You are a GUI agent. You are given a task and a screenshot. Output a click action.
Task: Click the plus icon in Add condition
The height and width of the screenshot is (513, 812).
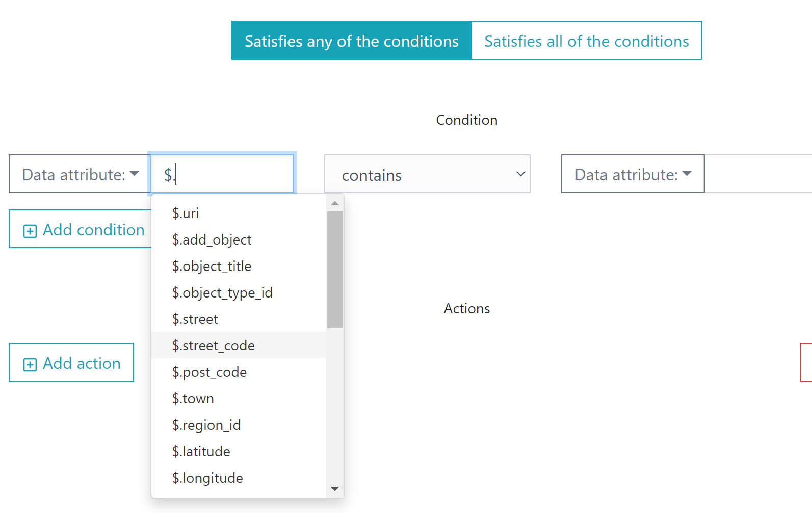[x=30, y=231]
